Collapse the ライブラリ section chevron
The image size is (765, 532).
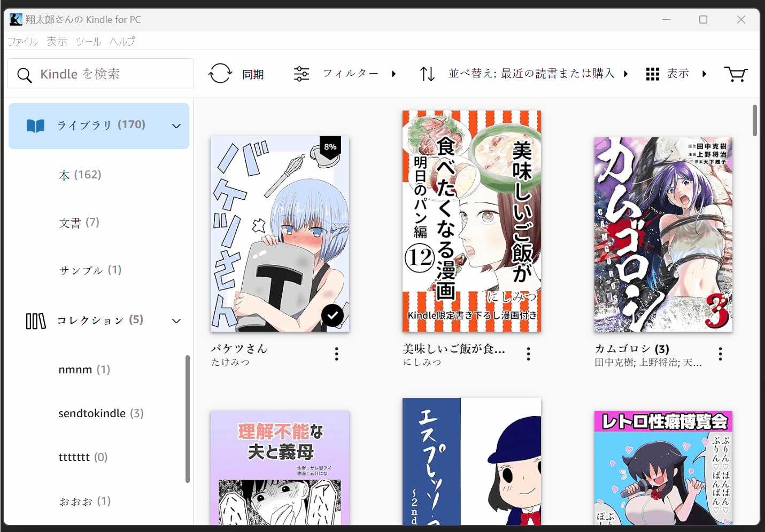pos(176,126)
